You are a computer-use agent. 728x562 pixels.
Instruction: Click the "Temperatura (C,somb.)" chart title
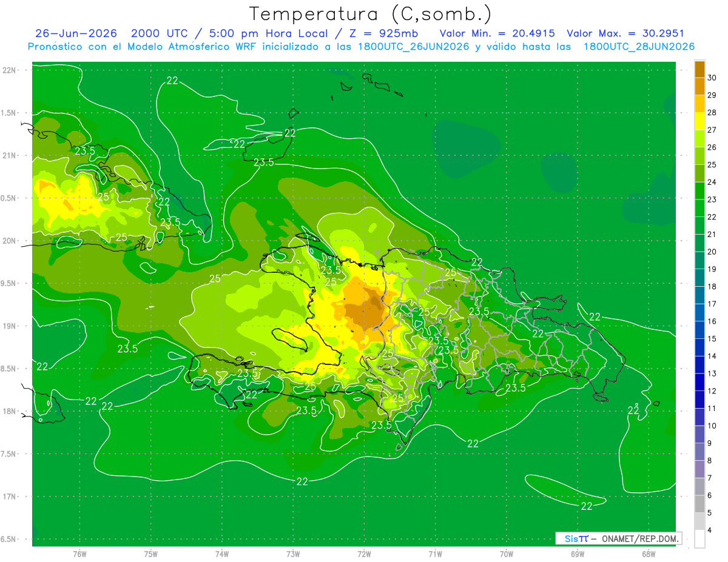[369, 13]
